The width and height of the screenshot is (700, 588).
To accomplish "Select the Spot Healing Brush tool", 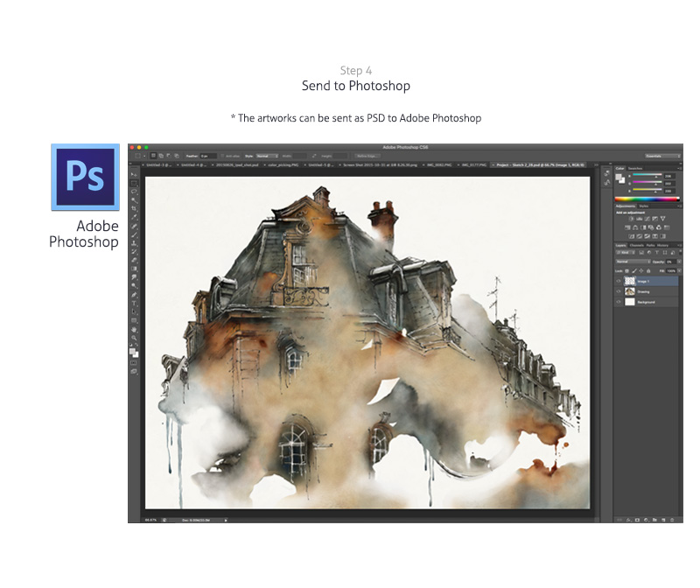I will pyautogui.click(x=134, y=226).
